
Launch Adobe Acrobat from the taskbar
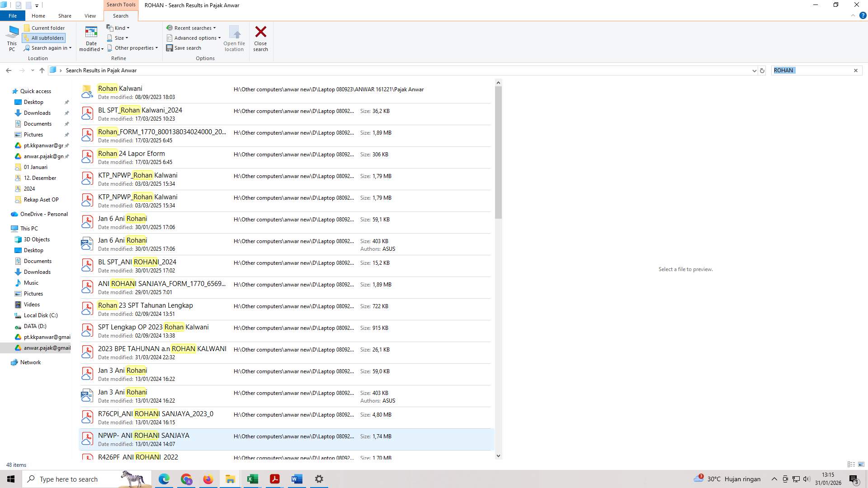(274, 479)
